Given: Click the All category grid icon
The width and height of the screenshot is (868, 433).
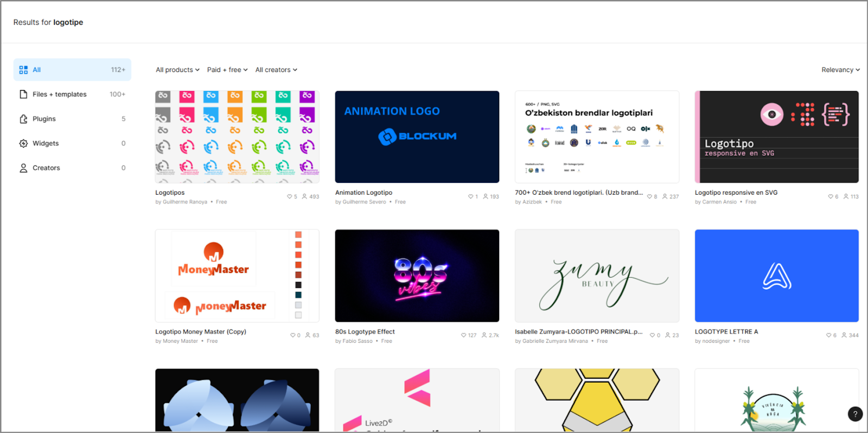Looking at the screenshot, I should pos(23,70).
